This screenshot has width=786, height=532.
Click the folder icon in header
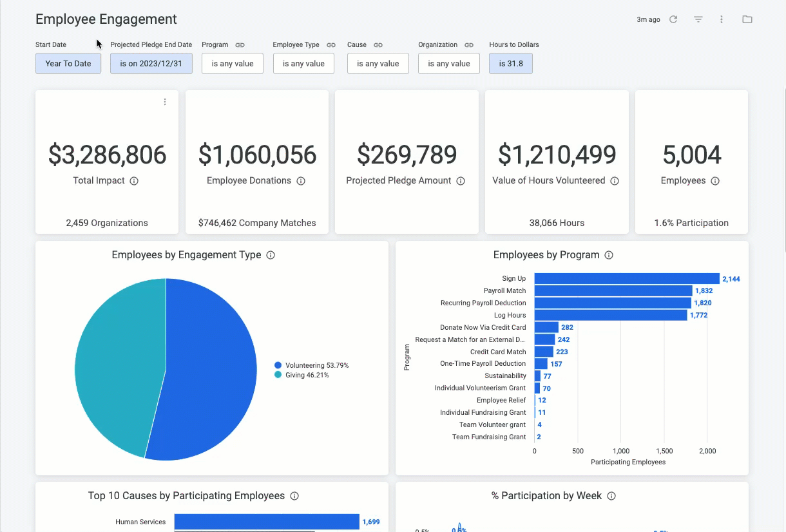747,19
